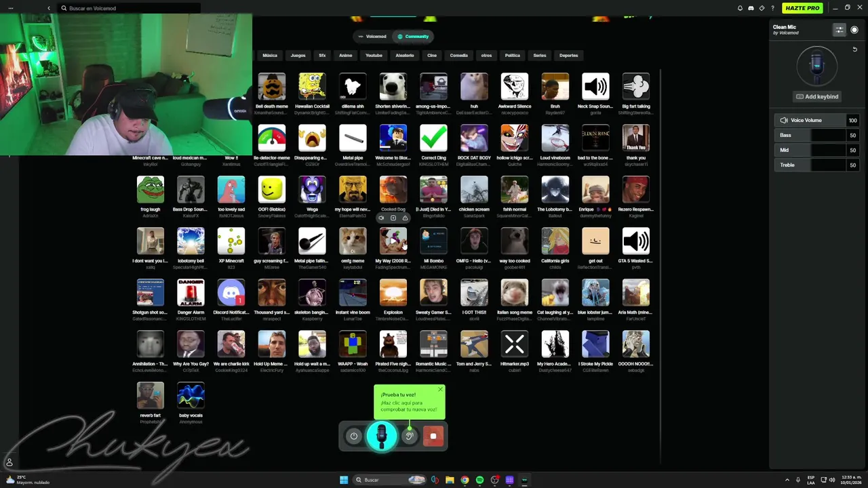Play the Hitmarker.mp3 sound
868x488 pixels.
pyautogui.click(x=514, y=344)
